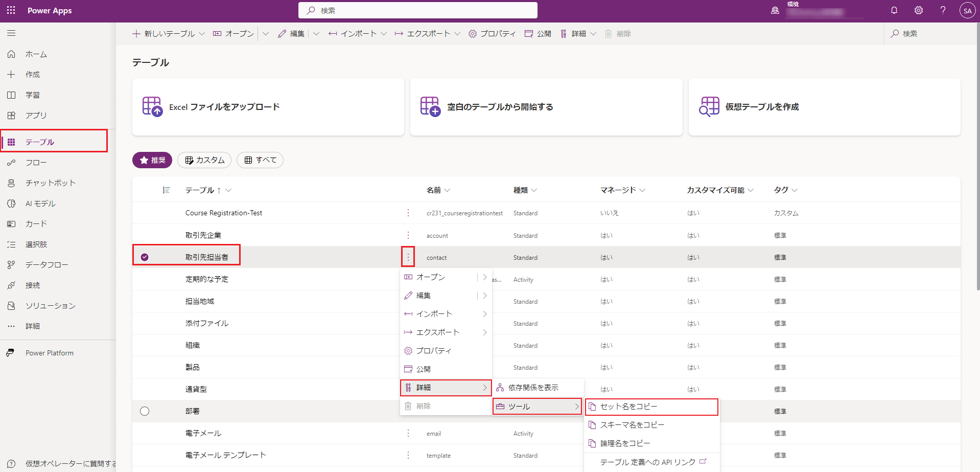
Task: Choose エクスポート in the context menu
Action: [x=446, y=332]
